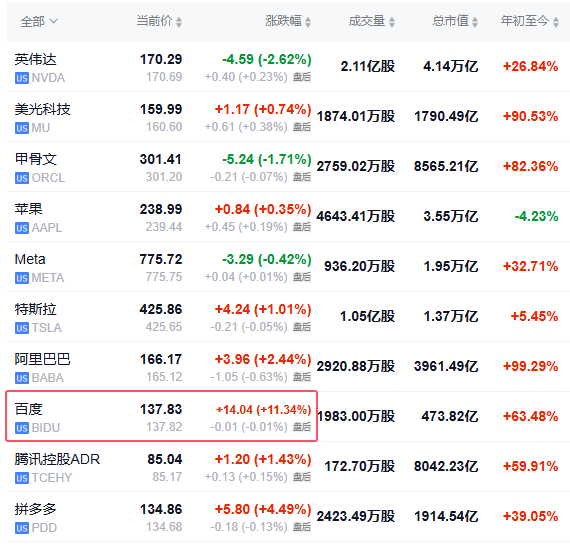Click the US badge beside BIDU
Screen dimensions: 570x547
(22, 428)
